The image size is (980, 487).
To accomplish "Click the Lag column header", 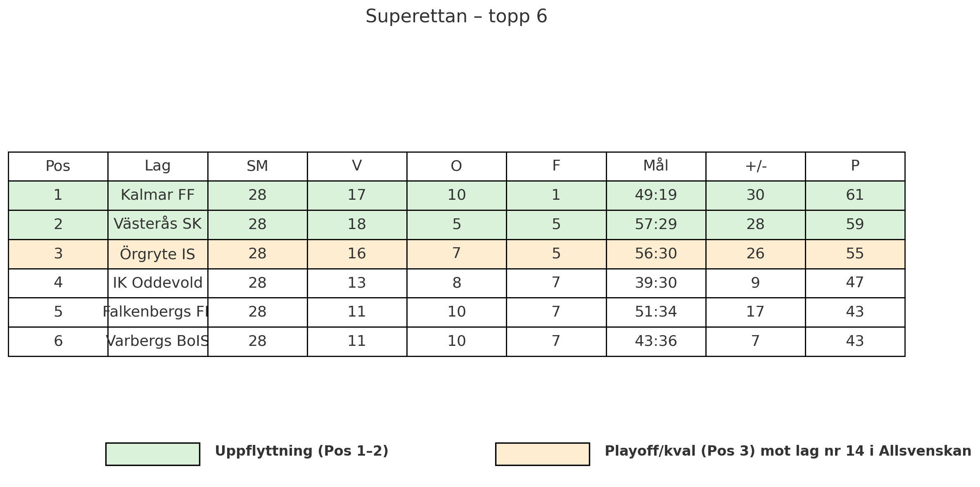I will [x=157, y=166].
